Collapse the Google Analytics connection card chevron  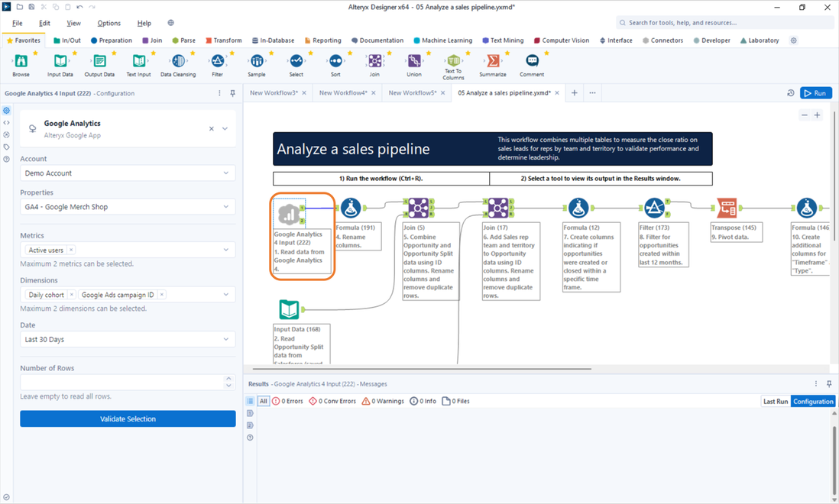[x=225, y=129]
